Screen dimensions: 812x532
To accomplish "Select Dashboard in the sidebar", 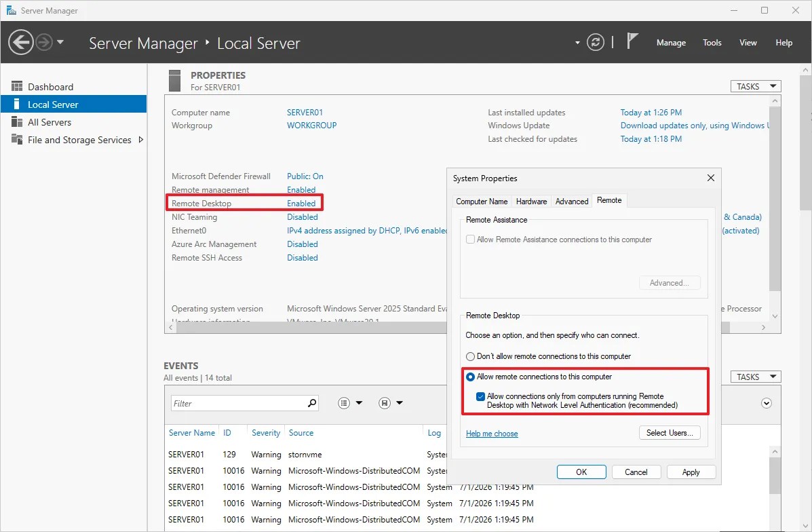I will (73, 86).
